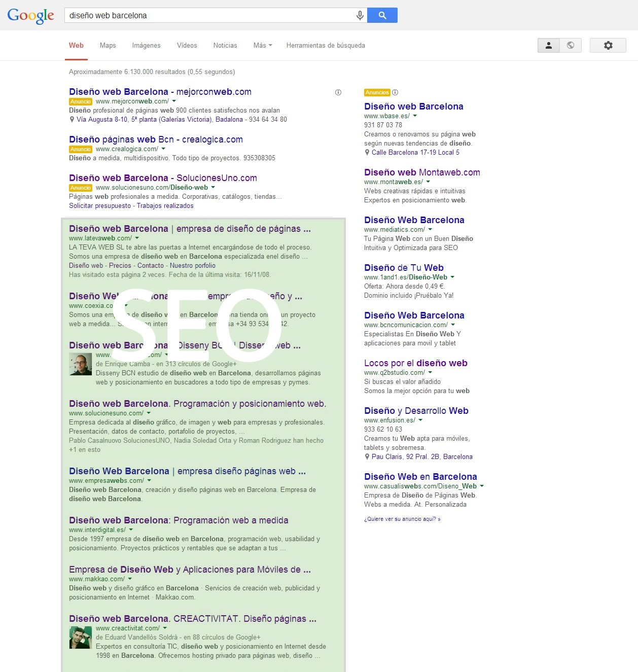Open Diseño de Tu Web sidebar ad
The image size is (638, 672).
click(x=404, y=268)
